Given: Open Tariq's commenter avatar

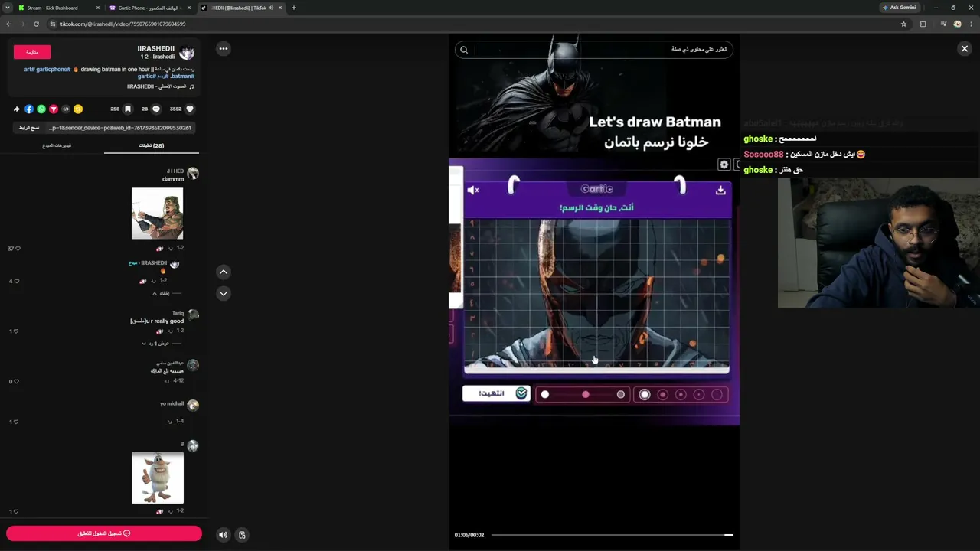Looking at the screenshot, I should click(193, 315).
